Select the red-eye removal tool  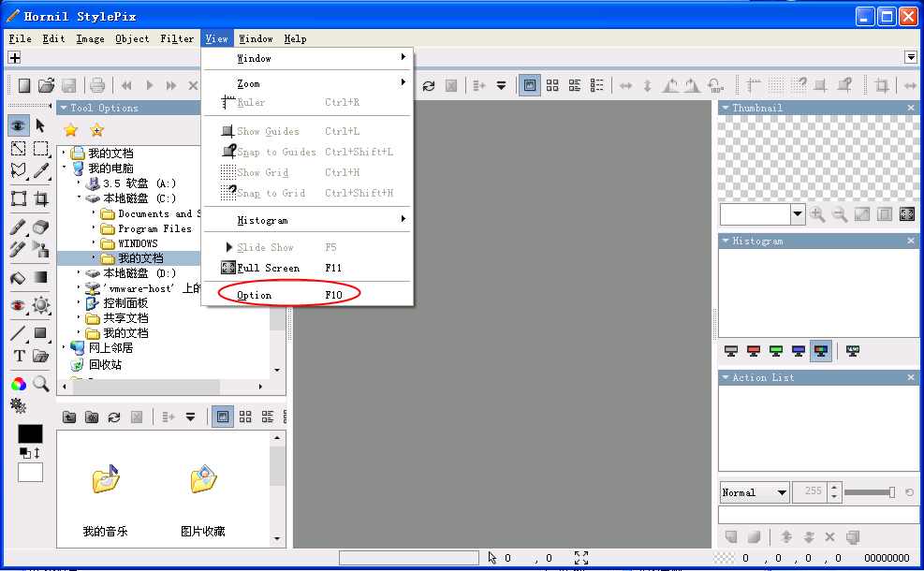pyautogui.click(x=19, y=305)
